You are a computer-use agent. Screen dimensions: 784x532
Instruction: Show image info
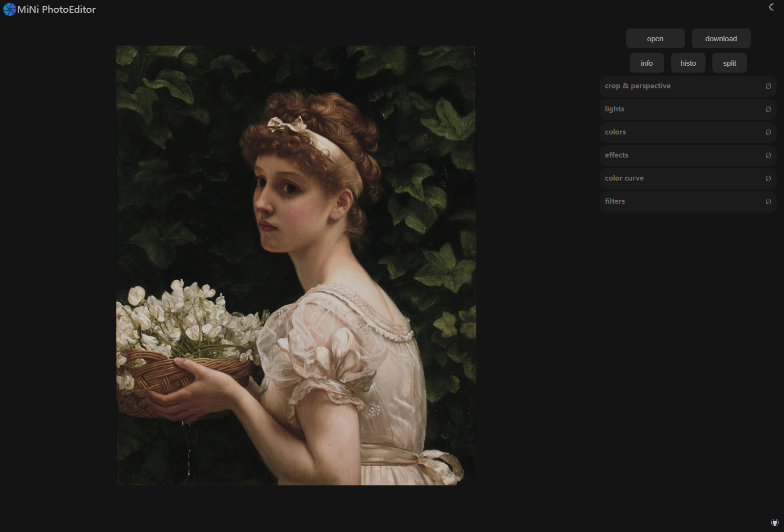pos(647,63)
